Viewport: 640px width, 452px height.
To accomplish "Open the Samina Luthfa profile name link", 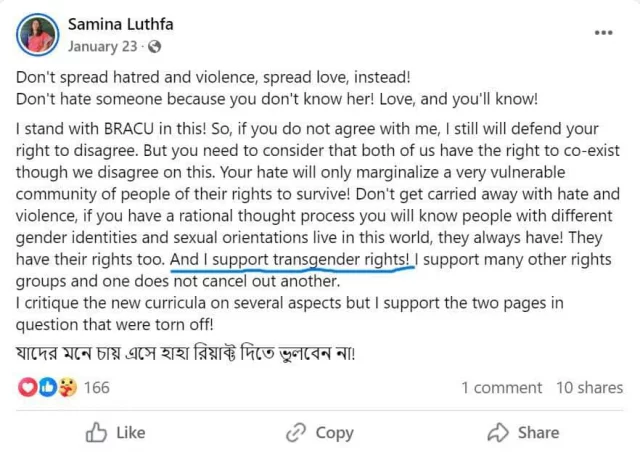I will (x=122, y=23).
